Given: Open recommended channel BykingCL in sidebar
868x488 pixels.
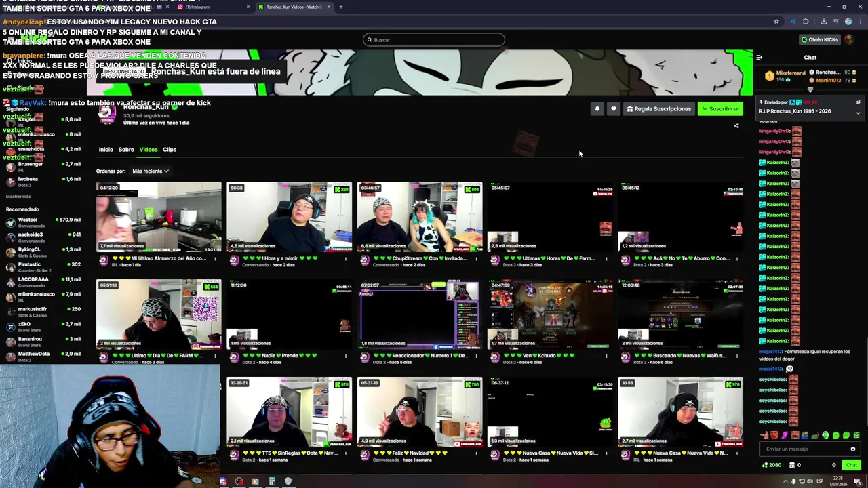Looking at the screenshot, I should point(43,252).
